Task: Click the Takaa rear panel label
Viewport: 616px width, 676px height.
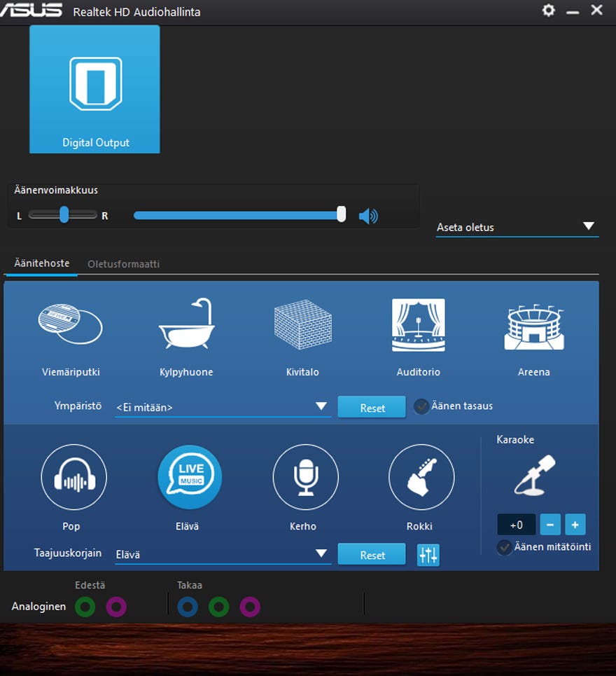Action: coord(190,585)
